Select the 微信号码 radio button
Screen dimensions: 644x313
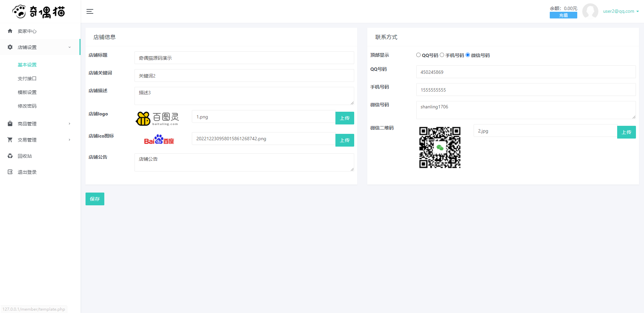(468, 55)
